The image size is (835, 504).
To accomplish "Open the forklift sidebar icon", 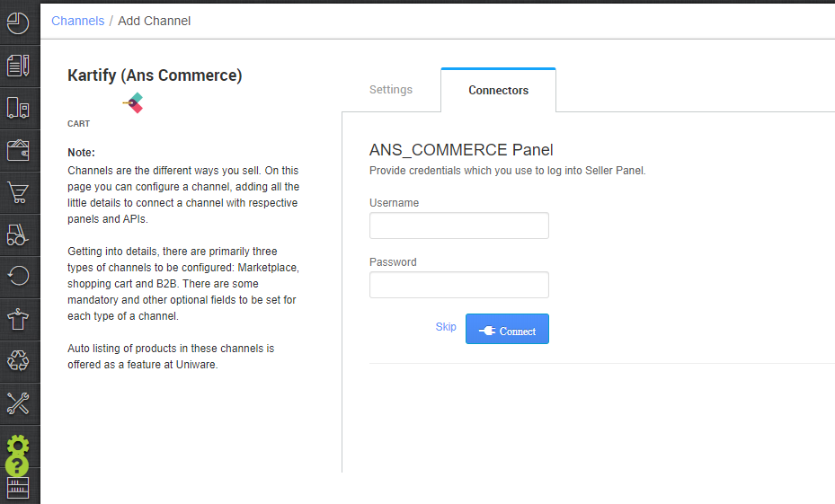I will (x=18, y=234).
